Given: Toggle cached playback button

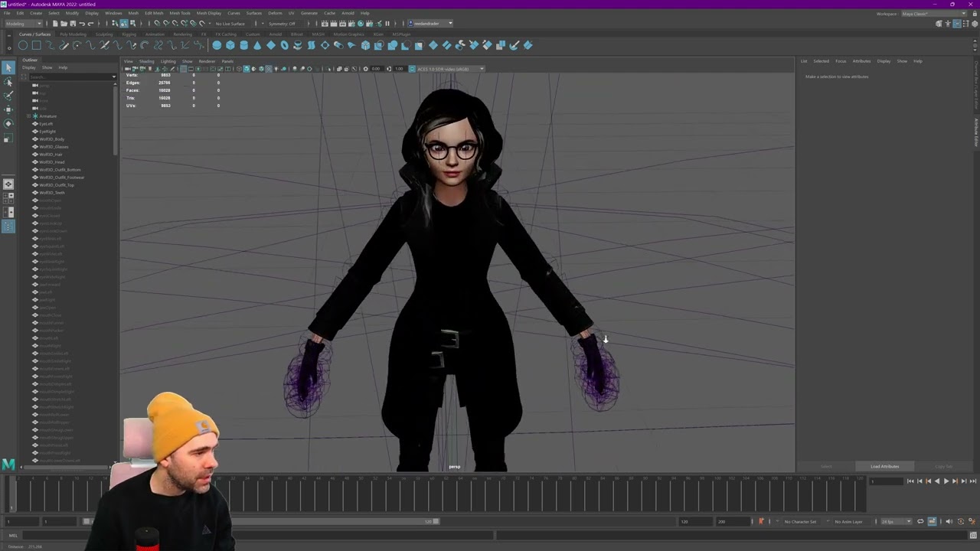Looking at the screenshot, I should tap(932, 522).
